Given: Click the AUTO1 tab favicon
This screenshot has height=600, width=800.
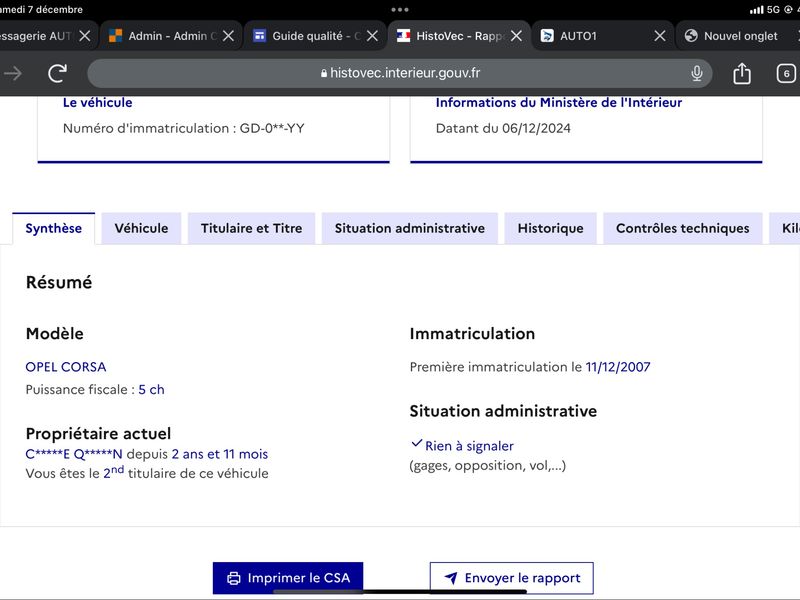Looking at the screenshot, I should pos(547,36).
